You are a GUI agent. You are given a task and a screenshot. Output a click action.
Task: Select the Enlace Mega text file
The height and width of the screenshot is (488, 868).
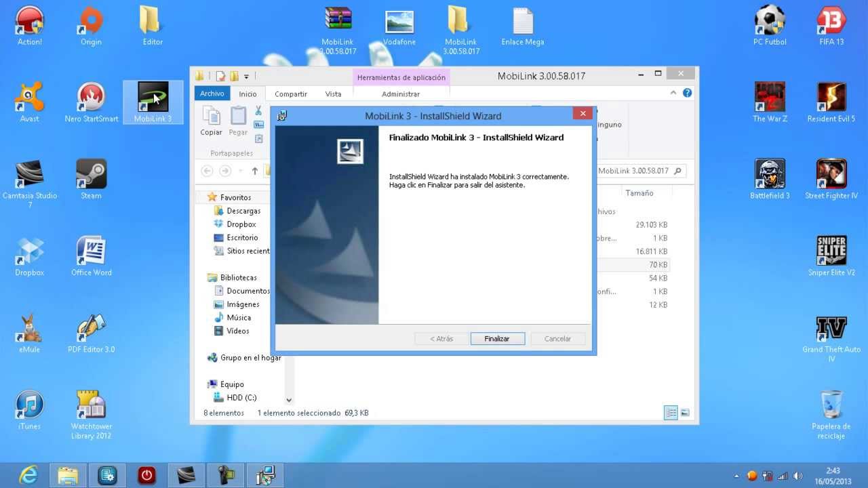tap(523, 26)
